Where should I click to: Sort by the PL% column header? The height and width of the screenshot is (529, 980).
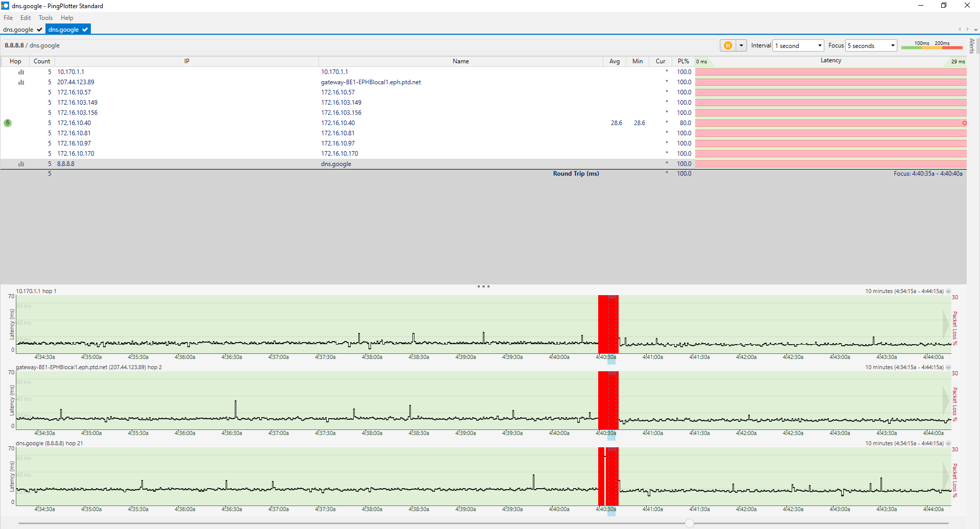(683, 61)
